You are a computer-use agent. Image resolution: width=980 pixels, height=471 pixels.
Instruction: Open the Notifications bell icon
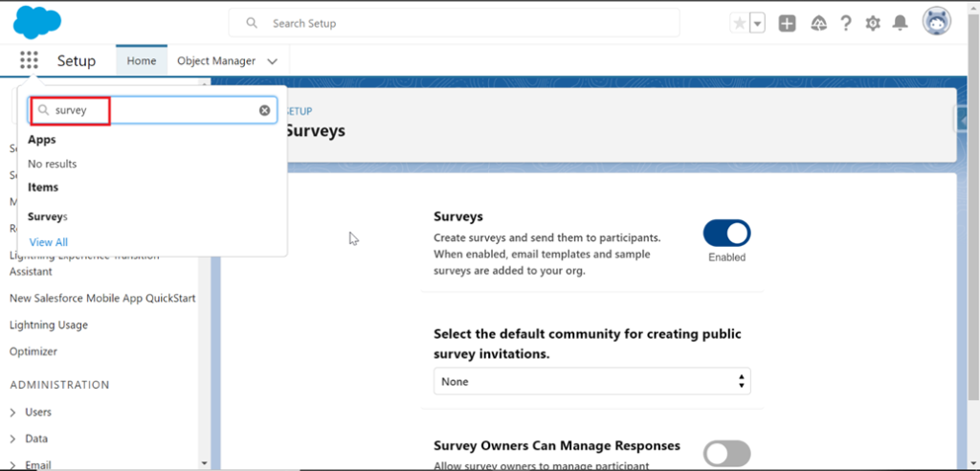tap(900, 24)
